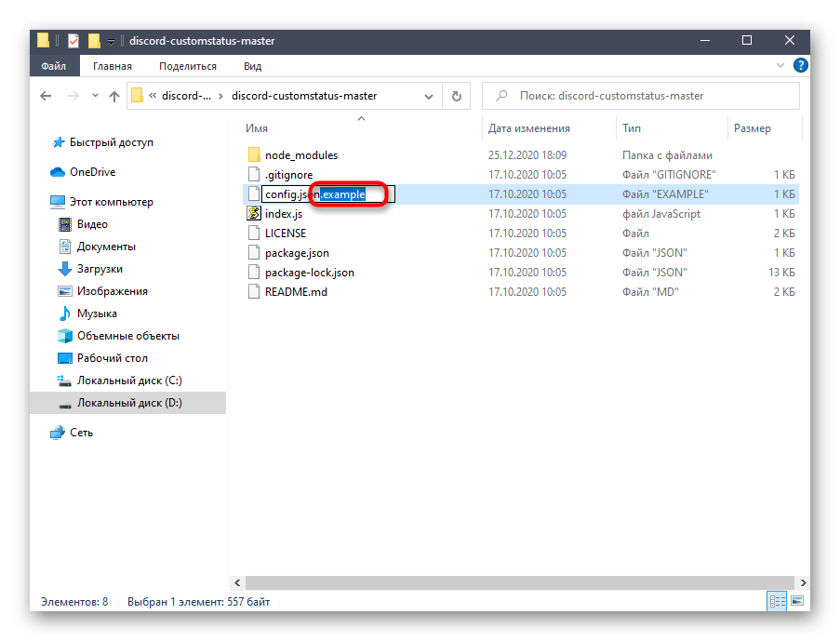Click the up-one-level arrow
This screenshot has width=840, height=641.
pyautogui.click(x=114, y=96)
